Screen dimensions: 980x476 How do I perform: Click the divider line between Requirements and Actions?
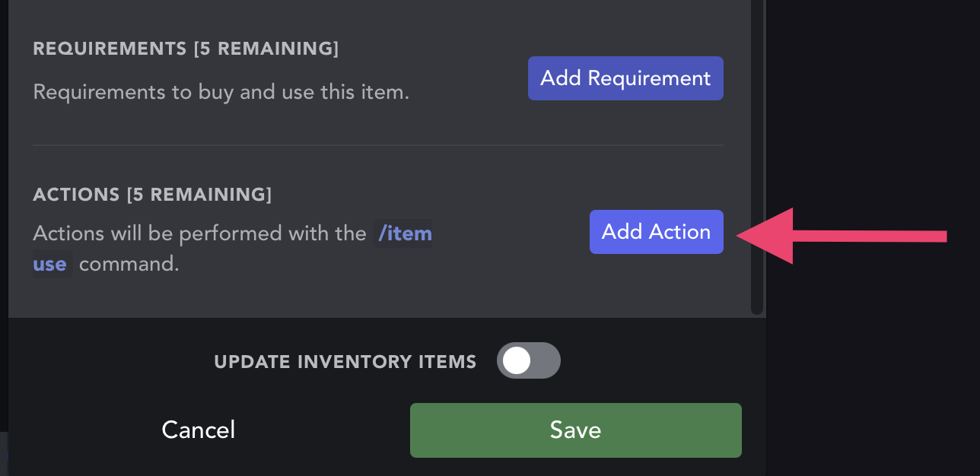(x=377, y=144)
